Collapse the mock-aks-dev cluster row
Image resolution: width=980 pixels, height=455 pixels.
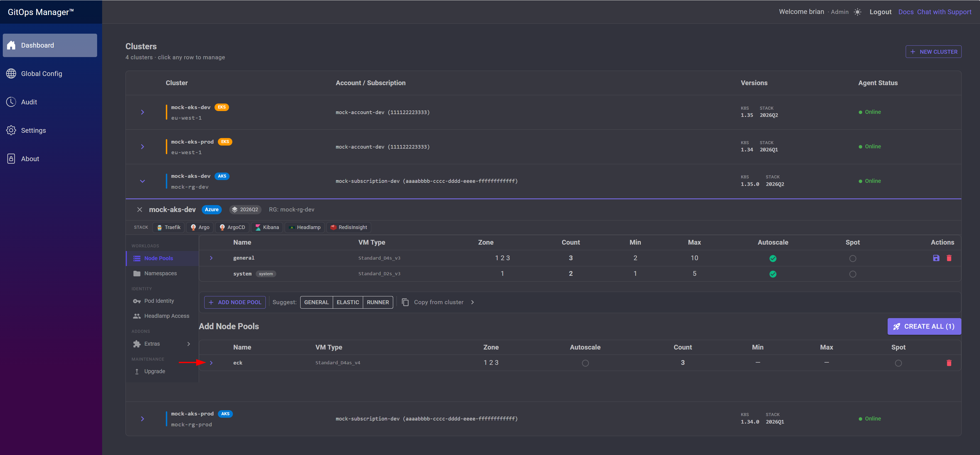tap(143, 181)
